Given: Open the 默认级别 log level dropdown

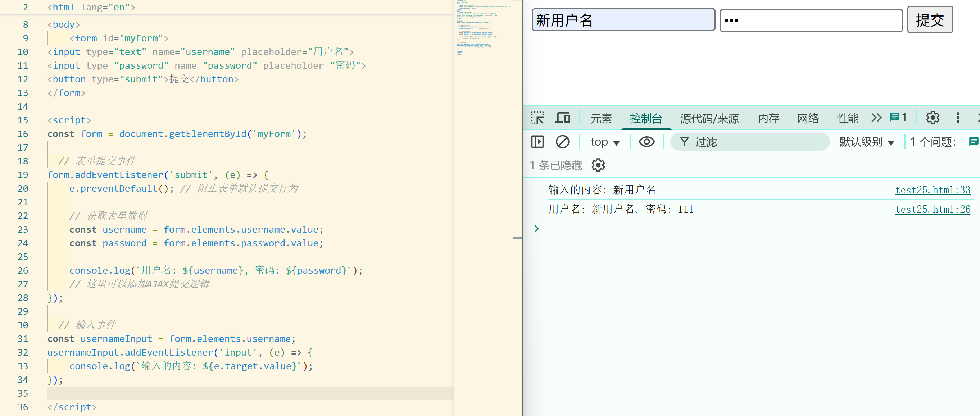Looking at the screenshot, I should (x=867, y=142).
